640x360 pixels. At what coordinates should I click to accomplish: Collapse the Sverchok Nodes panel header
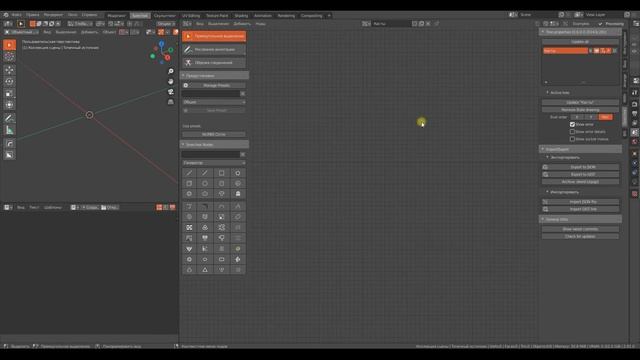click(215, 144)
